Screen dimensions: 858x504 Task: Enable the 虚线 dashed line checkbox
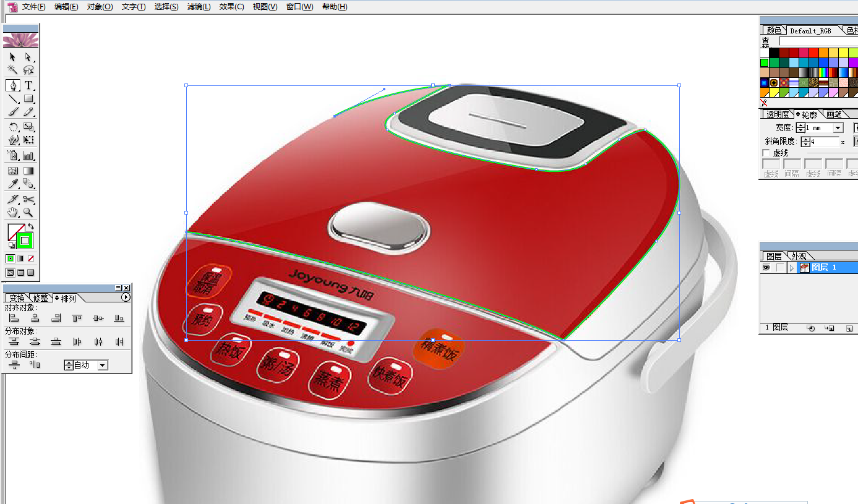click(x=766, y=153)
